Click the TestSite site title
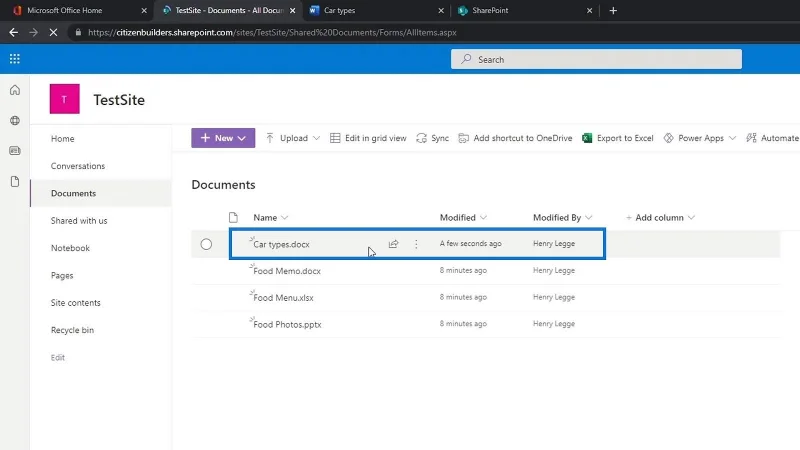This screenshot has width=800, height=450. tap(119, 100)
